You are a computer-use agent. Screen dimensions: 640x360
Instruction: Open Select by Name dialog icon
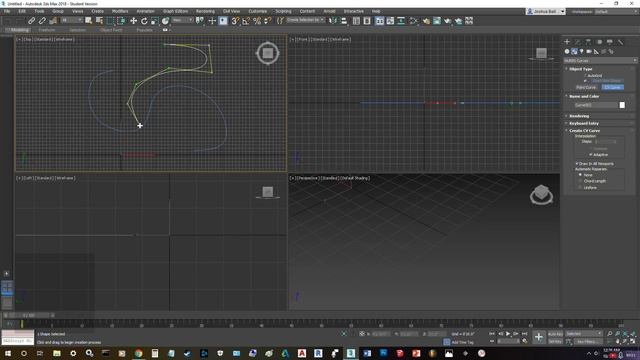coord(99,20)
